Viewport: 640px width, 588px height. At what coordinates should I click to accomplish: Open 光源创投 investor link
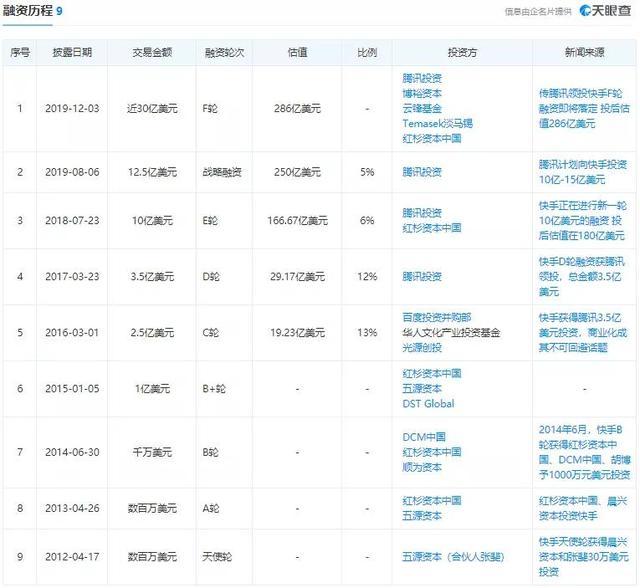pyautogui.click(x=422, y=347)
